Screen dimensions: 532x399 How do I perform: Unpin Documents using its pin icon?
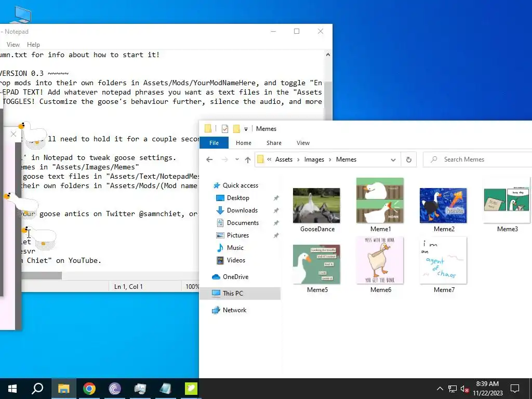tap(276, 223)
